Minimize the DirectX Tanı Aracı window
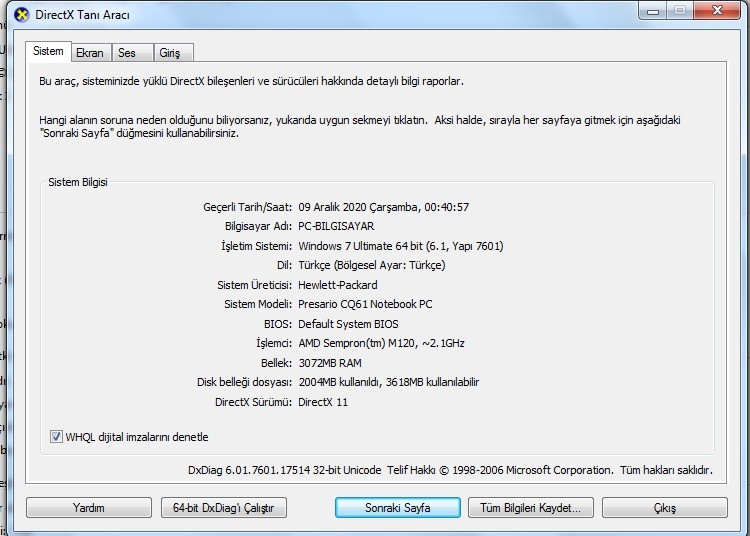This screenshot has width=750, height=536. click(653, 11)
